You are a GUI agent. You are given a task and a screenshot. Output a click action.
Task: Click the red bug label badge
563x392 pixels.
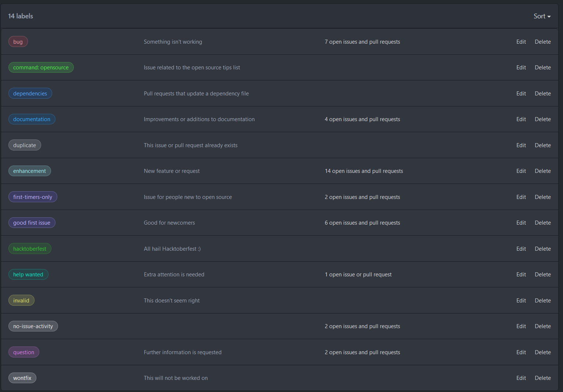pos(18,41)
